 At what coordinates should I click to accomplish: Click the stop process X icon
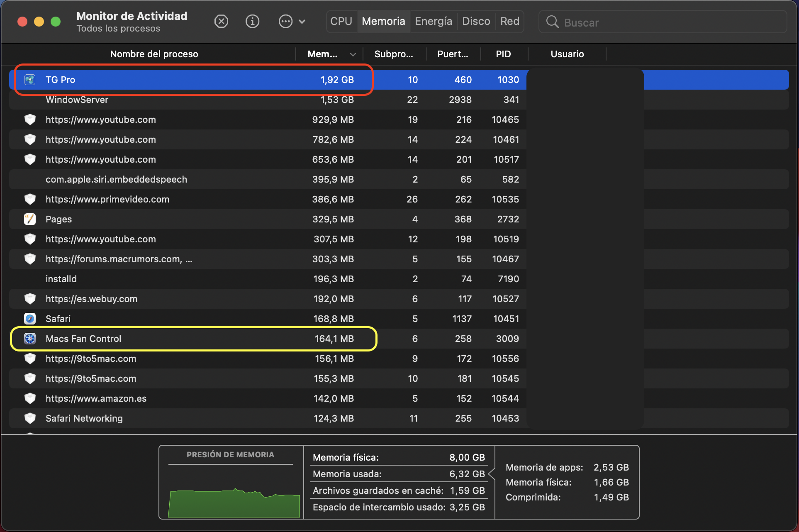coord(221,21)
